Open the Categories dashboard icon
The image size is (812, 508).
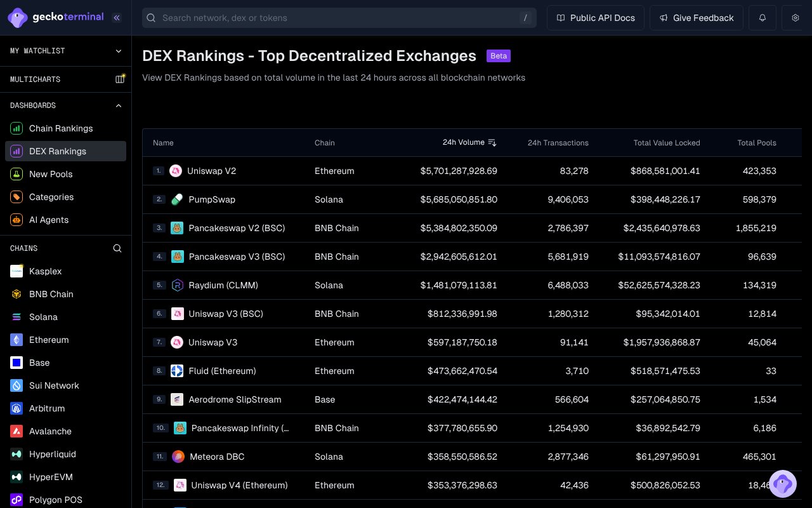(x=16, y=197)
